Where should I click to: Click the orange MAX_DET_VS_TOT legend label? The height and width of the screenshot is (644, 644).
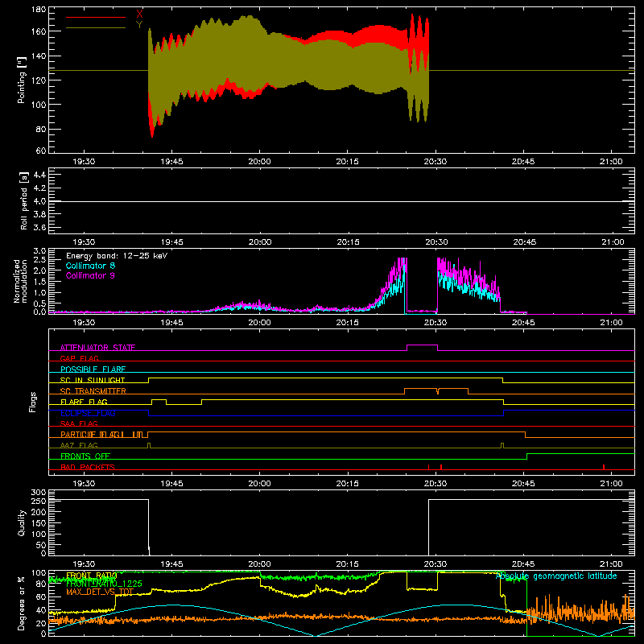[100, 592]
